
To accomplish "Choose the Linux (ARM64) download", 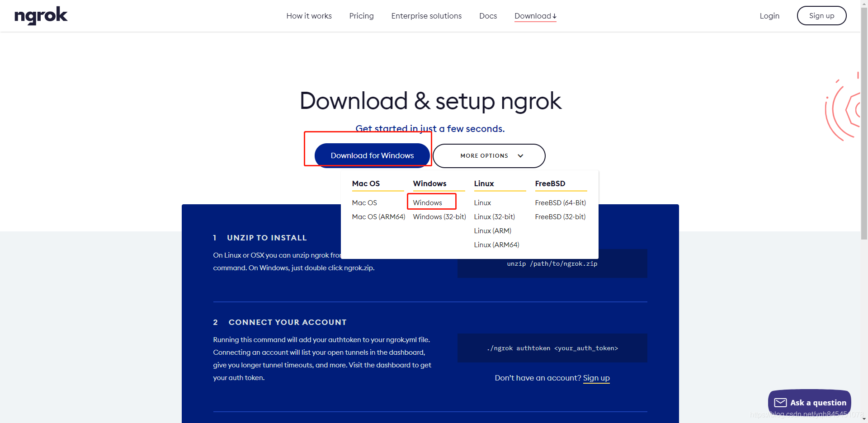I will click(x=496, y=245).
